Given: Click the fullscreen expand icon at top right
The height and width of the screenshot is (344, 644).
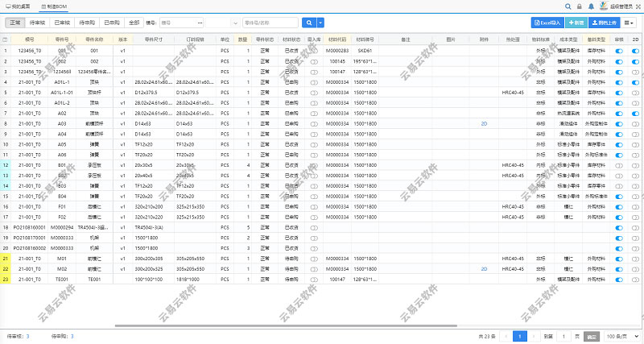Looking at the screenshot, I should coord(636,6).
